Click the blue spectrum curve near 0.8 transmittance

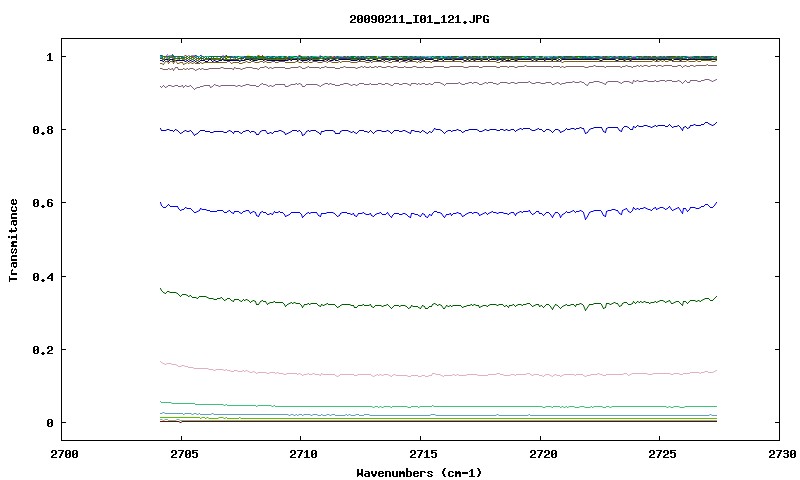tap(439, 131)
